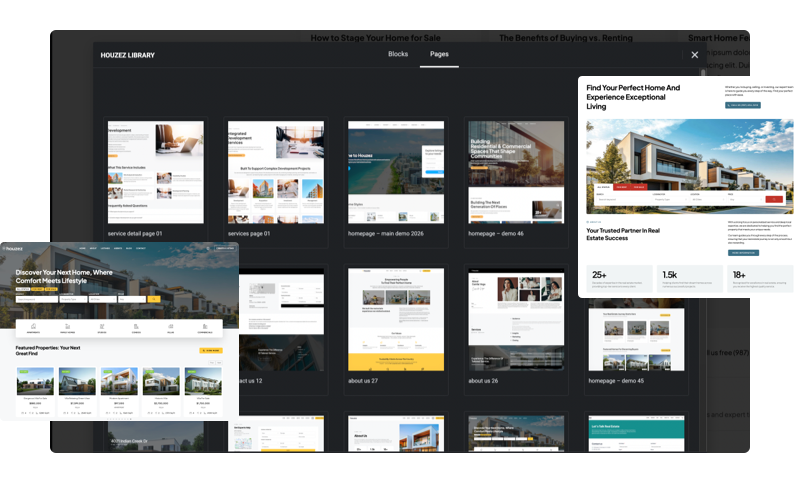Screen dimensions: 800x483
Task: Click the Family Homes category icon
Action: pyautogui.click(x=67, y=327)
